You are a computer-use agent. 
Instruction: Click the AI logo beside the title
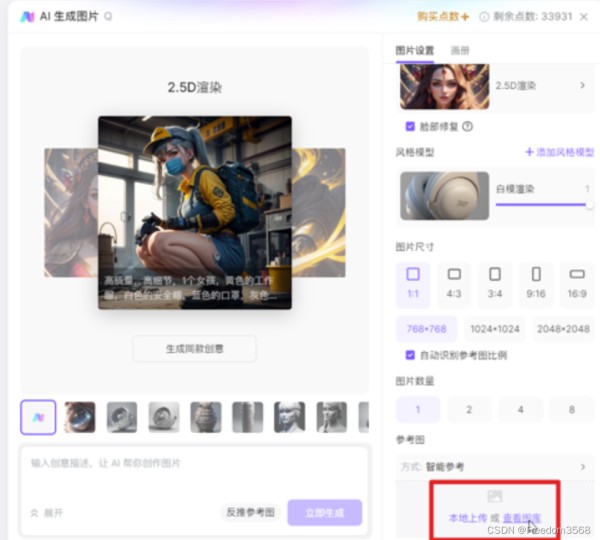[27, 16]
